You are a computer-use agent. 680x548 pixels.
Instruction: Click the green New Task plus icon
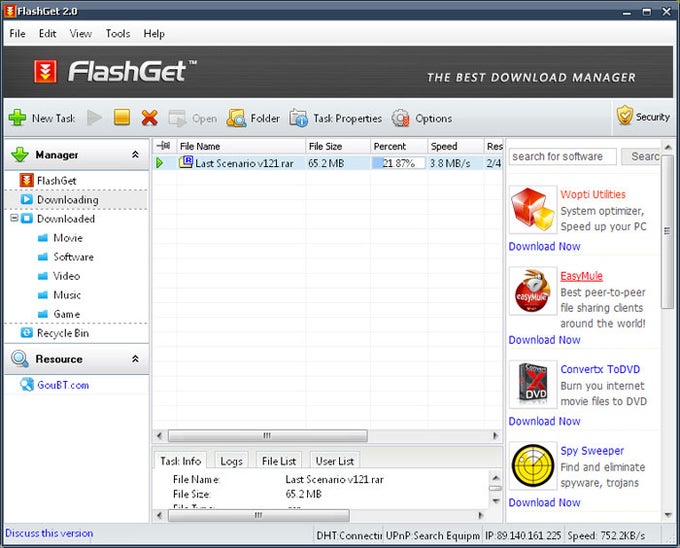pos(17,118)
